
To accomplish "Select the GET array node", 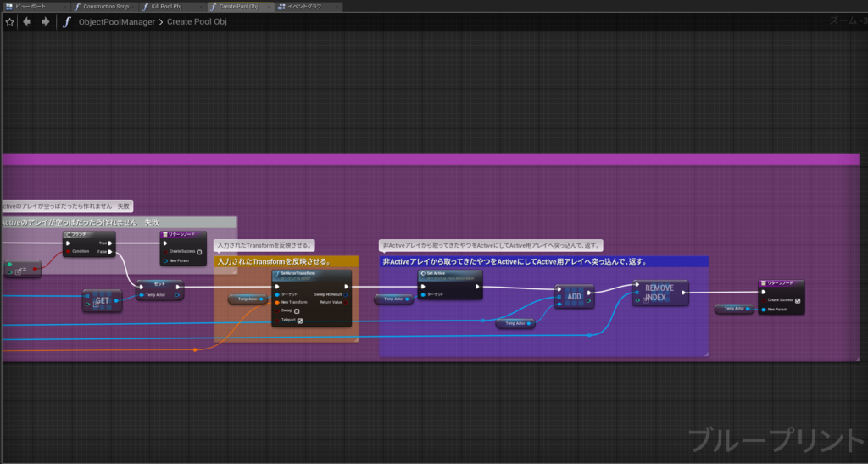I will pos(103,300).
